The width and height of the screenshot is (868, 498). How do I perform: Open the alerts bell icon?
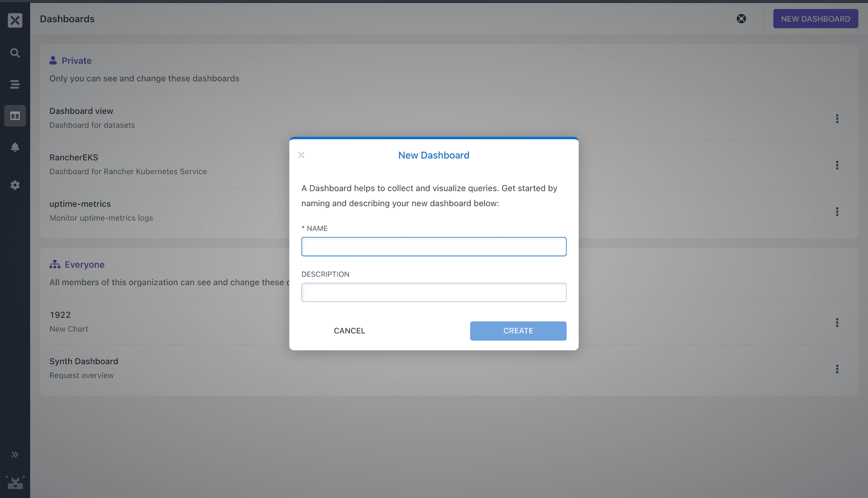[x=15, y=147]
